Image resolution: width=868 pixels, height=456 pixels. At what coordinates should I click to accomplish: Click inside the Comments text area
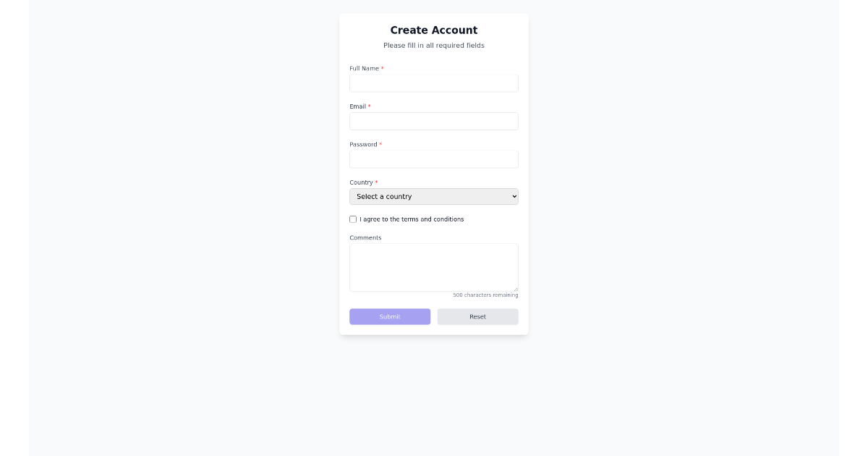pos(433,266)
